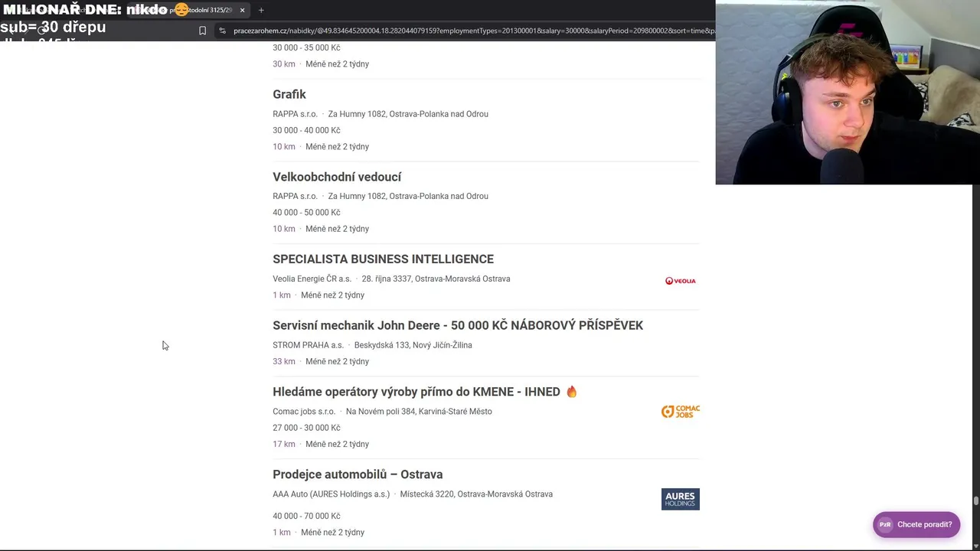
Task: Click the 17 km distance label
Action: pos(283,444)
